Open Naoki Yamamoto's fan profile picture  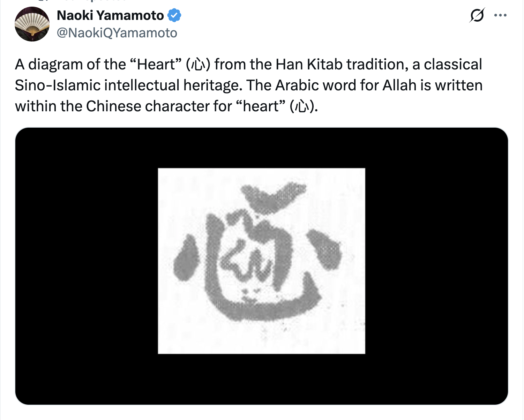point(32,24)
